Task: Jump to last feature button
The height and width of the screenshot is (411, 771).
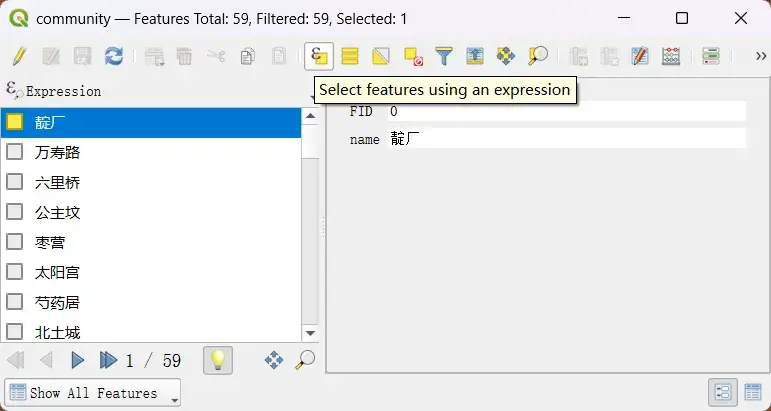Action: pos(108,360)
